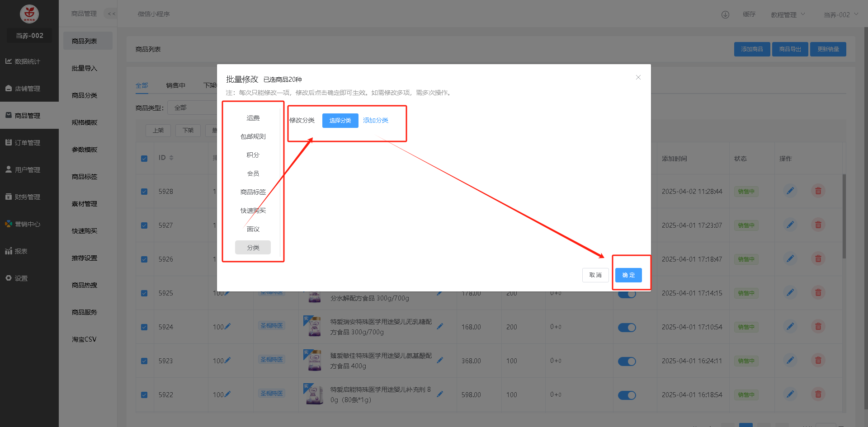Click the blue 选择分类 button

[340, 121]
